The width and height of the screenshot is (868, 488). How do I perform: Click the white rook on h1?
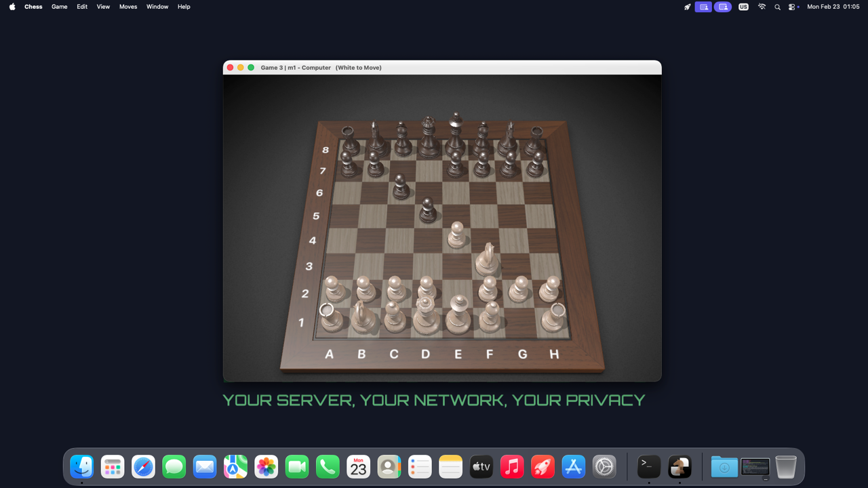[555, 319]
